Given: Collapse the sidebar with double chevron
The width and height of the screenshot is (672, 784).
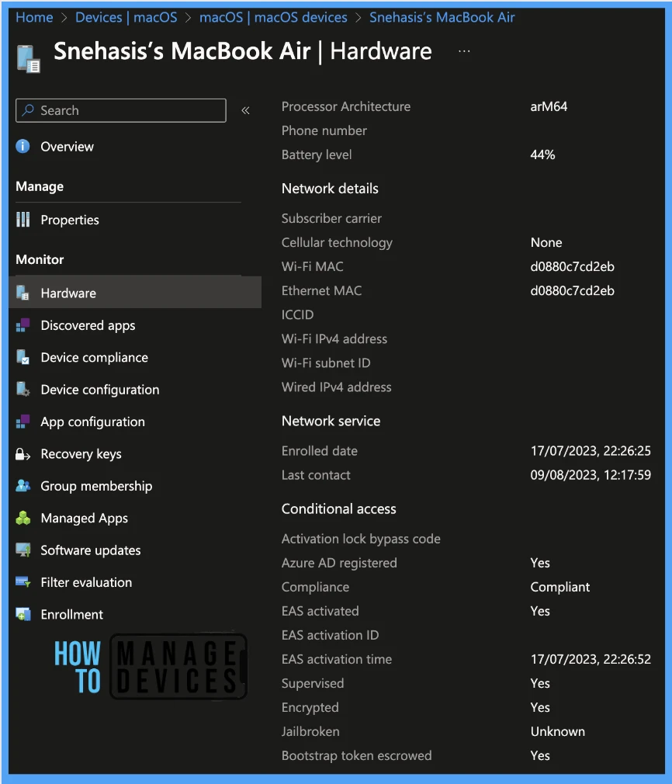Looking at the screenshot, I should pos(245,110).
